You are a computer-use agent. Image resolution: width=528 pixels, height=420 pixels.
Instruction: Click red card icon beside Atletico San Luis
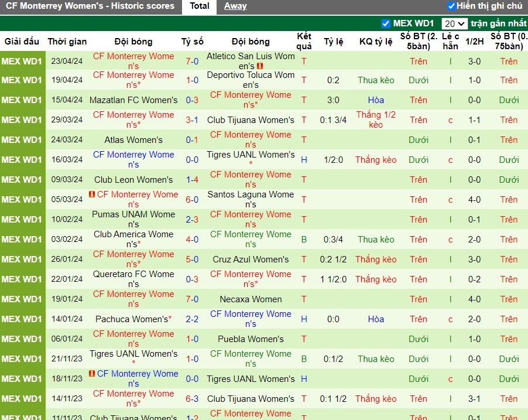[260, 66]
